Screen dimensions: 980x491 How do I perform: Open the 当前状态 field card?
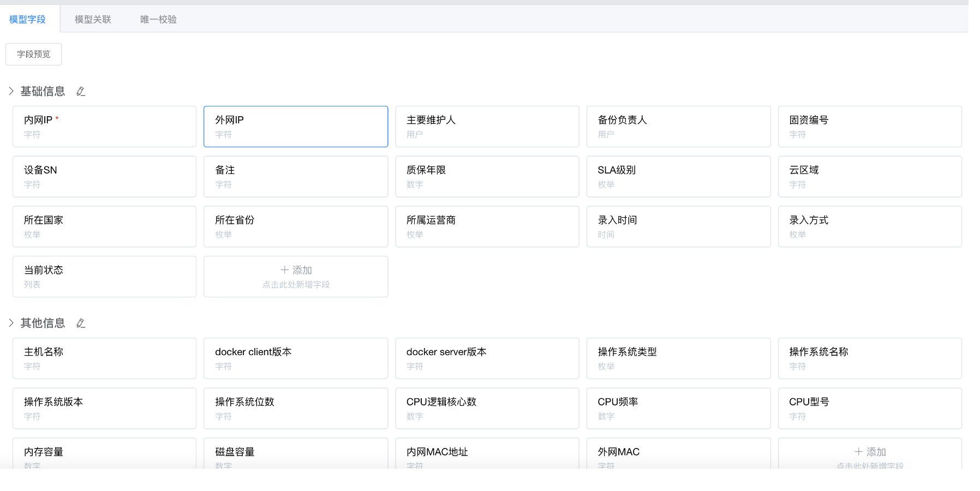click(104, 277)
